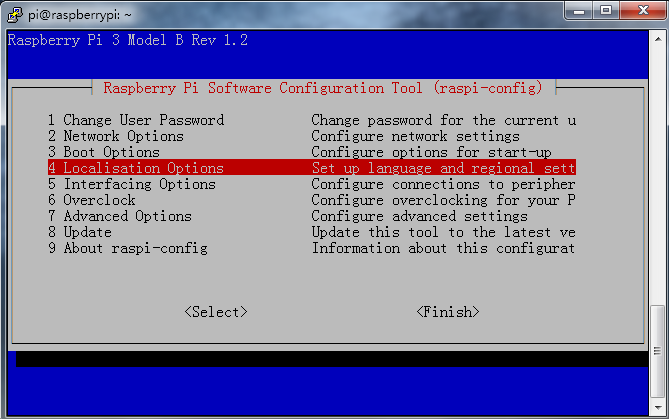Click the PuTTY icon in title bar

[x=15, y=15]
